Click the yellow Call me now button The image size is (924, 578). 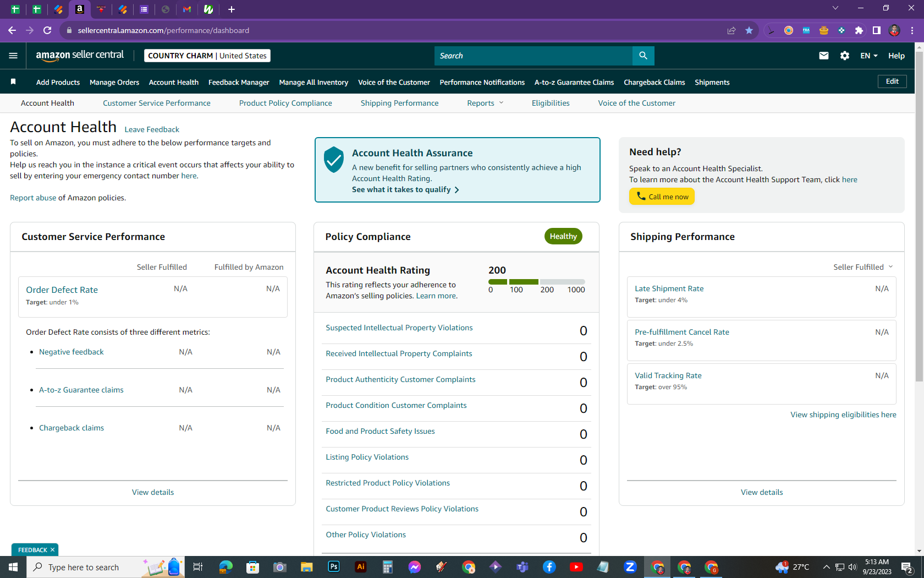point(662,197)
